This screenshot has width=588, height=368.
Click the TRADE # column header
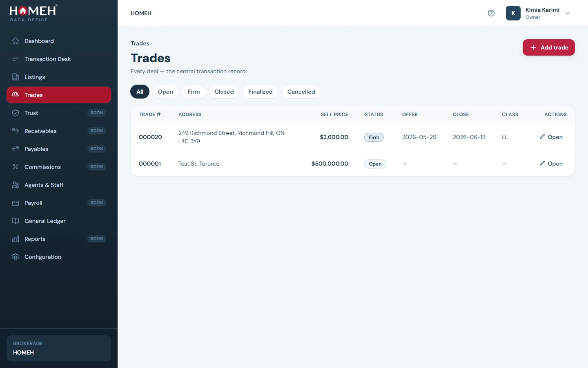pyautogui.click(x=150, y=114)
